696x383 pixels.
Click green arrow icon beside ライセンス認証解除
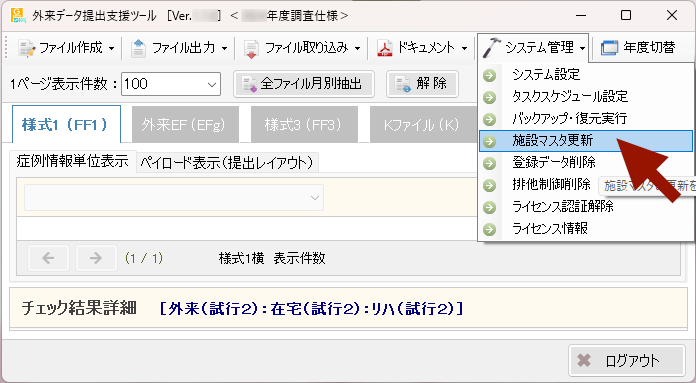tap(490, 207)
